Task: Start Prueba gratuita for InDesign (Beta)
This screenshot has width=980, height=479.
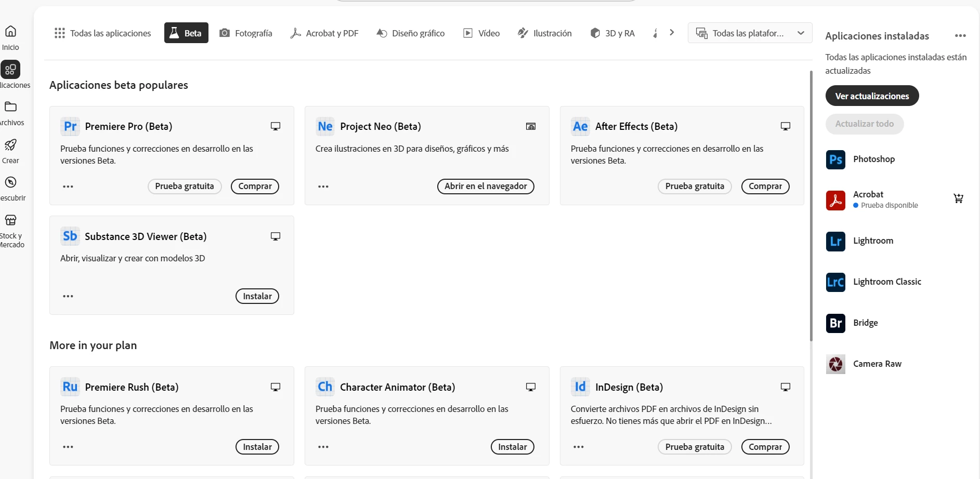Action: [695, 447]
